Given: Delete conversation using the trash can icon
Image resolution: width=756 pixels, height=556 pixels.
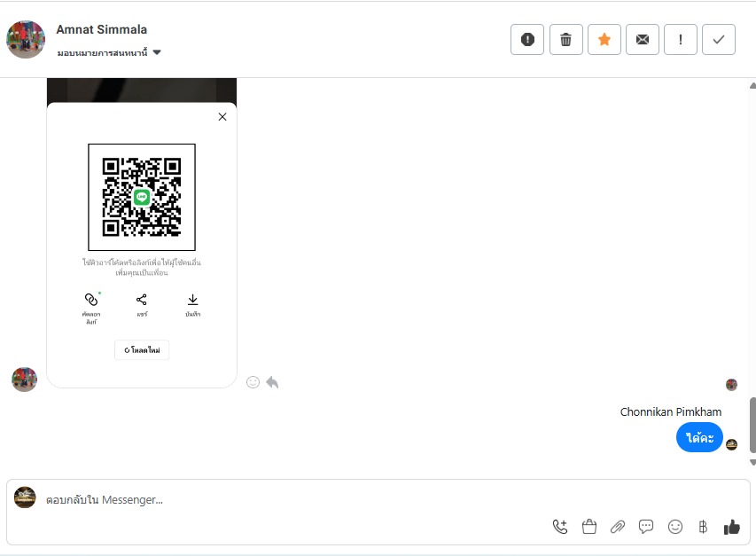Looking at the screenshot, I should (566, 40).
